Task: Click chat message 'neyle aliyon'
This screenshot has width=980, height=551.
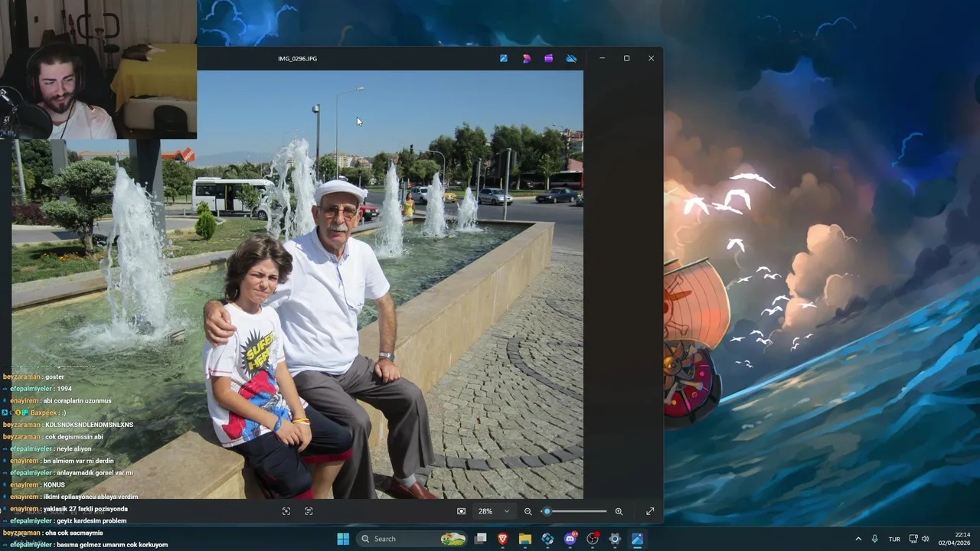Action: point(73,449)
